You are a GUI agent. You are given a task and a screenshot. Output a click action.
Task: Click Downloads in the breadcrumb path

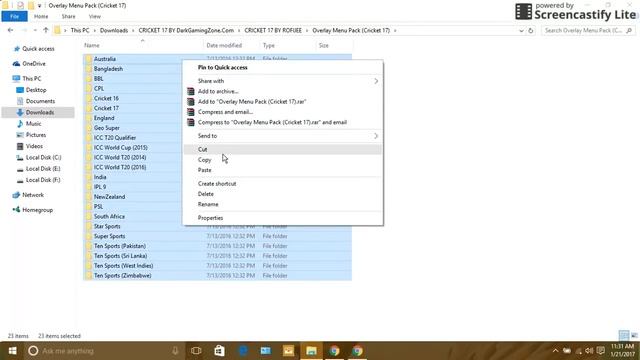(x=114, y=31)
